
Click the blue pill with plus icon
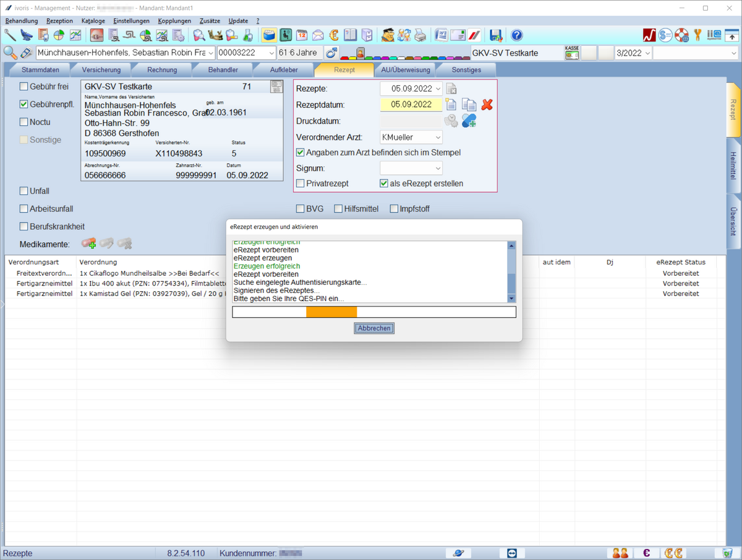coord(469,121)
